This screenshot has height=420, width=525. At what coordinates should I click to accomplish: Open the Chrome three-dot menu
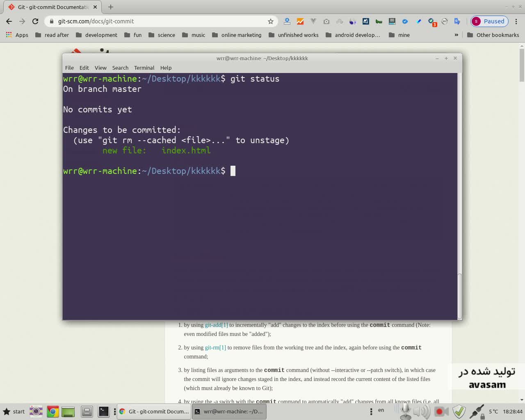pyautogui.click(x=516, y=21)
